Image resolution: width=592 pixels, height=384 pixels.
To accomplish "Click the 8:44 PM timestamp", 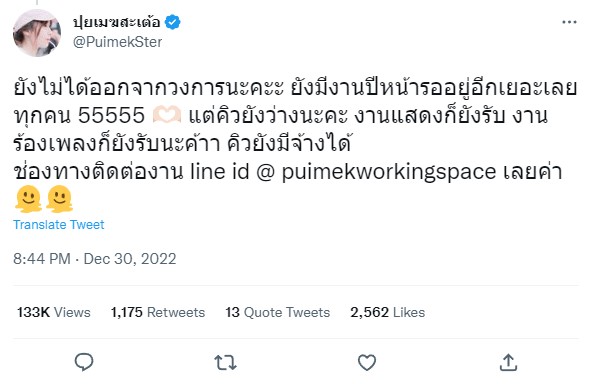I will pyautogui.click(x=42, y=259).
